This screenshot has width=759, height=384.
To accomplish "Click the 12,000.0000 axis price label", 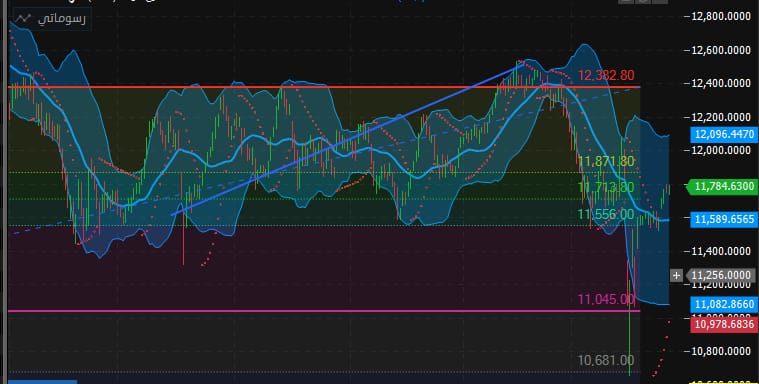I will pyautogui.click(x=721, y=150).
